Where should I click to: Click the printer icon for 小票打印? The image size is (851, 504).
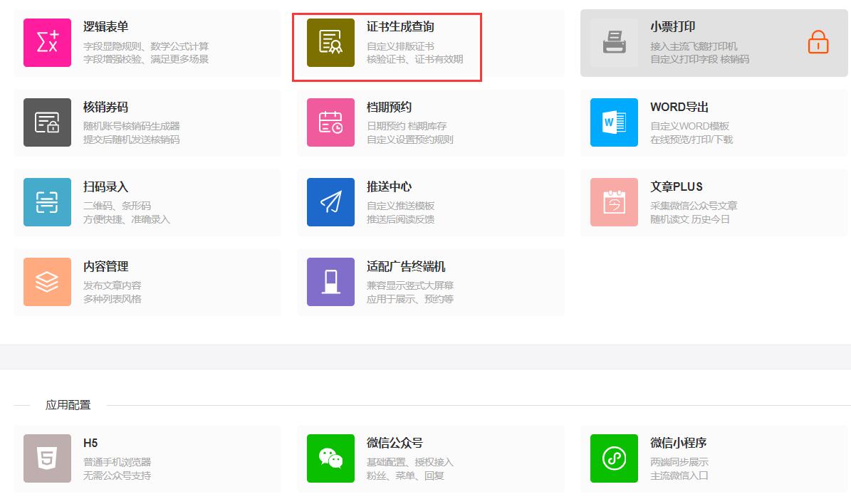point(614,42)
